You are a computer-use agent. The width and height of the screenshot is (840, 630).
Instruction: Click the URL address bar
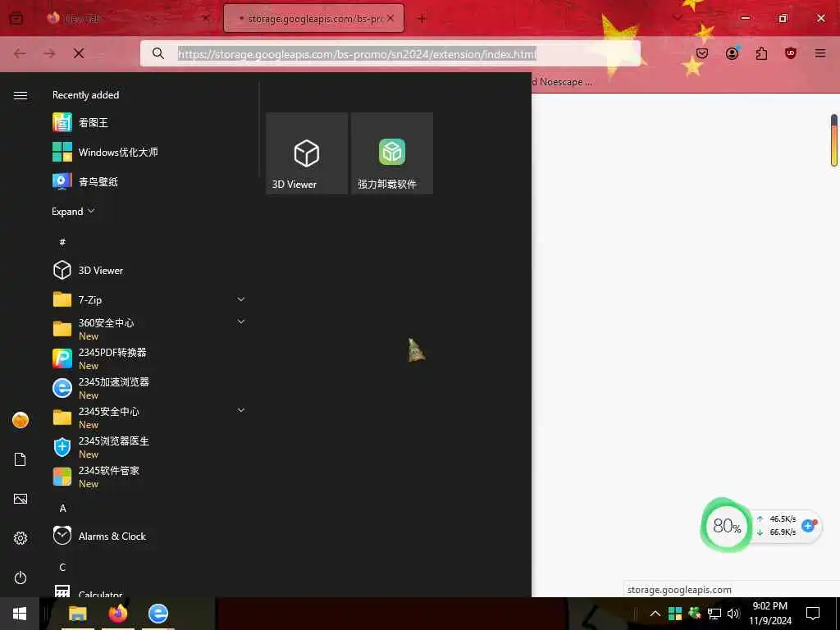[x=390, y=53]
